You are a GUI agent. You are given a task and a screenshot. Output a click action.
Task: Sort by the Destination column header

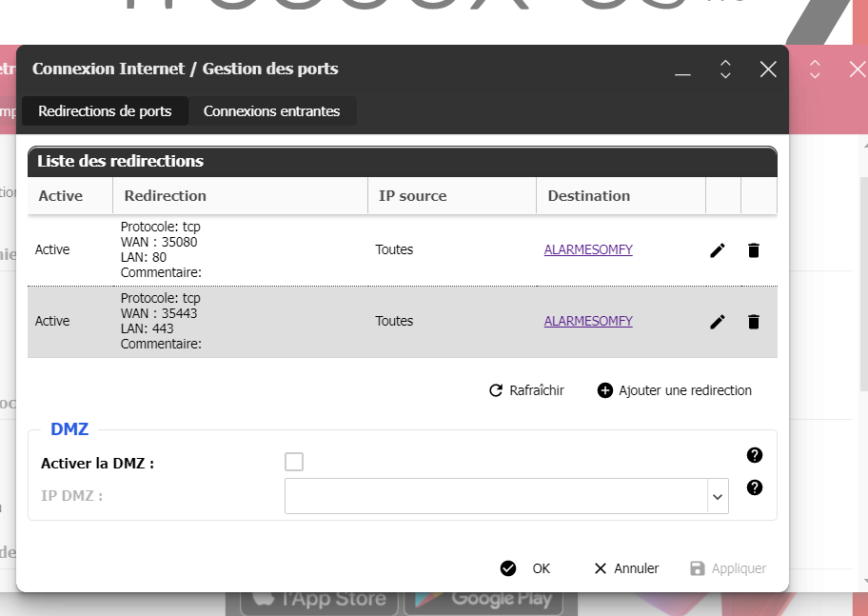click(x=588, y=196)
